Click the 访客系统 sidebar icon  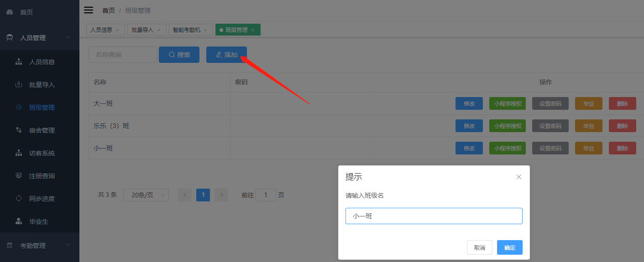(x=19, y=153)
